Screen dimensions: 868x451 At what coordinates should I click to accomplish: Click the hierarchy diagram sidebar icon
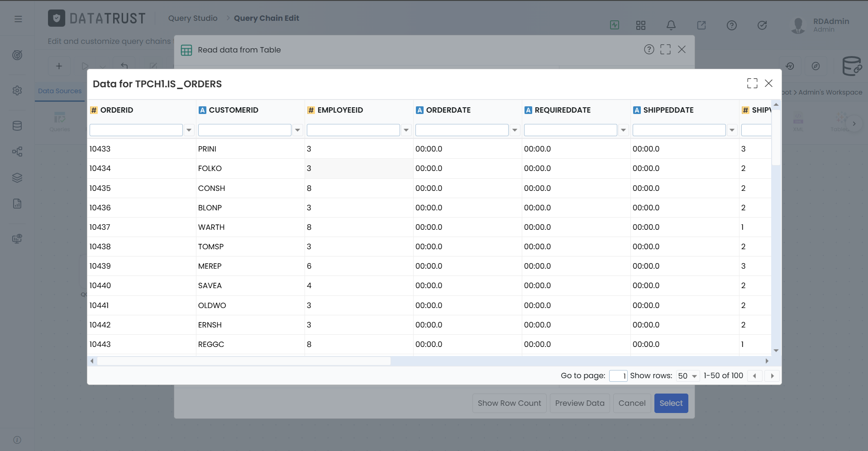click(x=17, y=152)
